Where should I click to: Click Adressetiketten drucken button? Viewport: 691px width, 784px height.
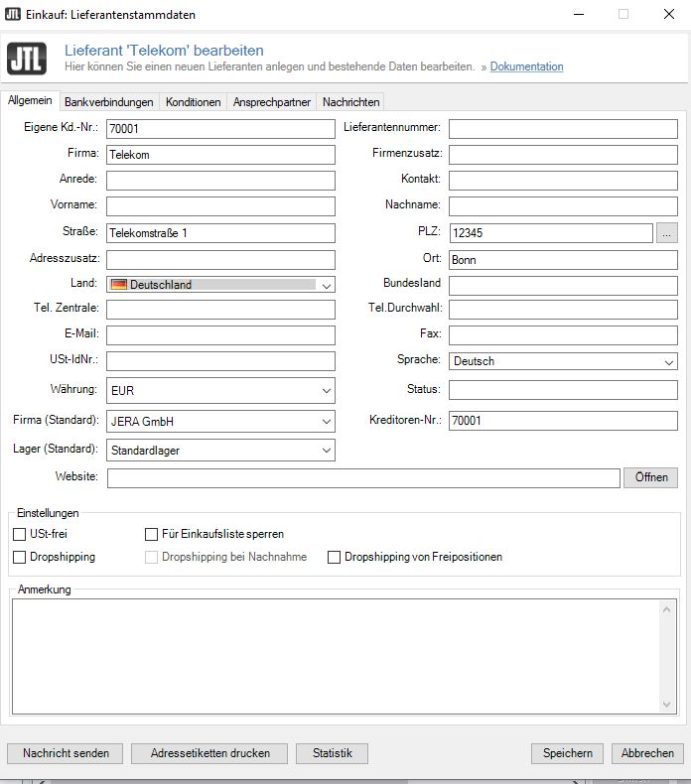click(x=209, y=753)
